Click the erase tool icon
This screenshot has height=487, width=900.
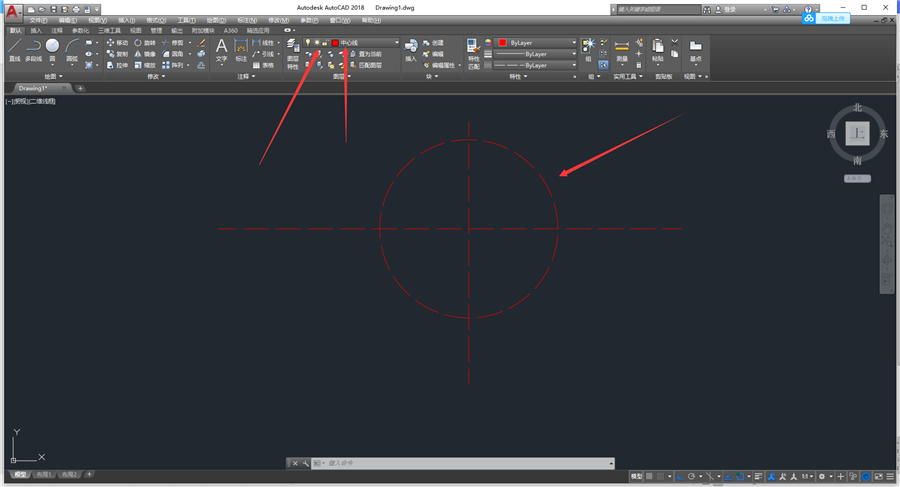click(201, 43)
